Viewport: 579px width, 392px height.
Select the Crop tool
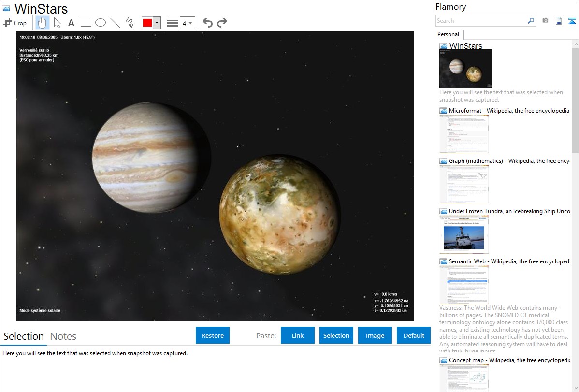click(x=15, y=23)
